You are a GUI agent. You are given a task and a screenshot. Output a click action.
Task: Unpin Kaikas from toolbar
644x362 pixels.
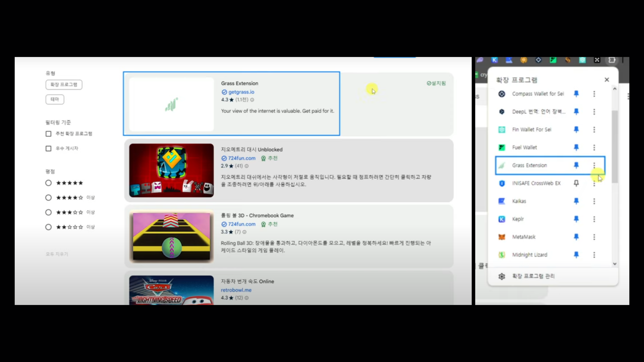click(x=576, y=201)
